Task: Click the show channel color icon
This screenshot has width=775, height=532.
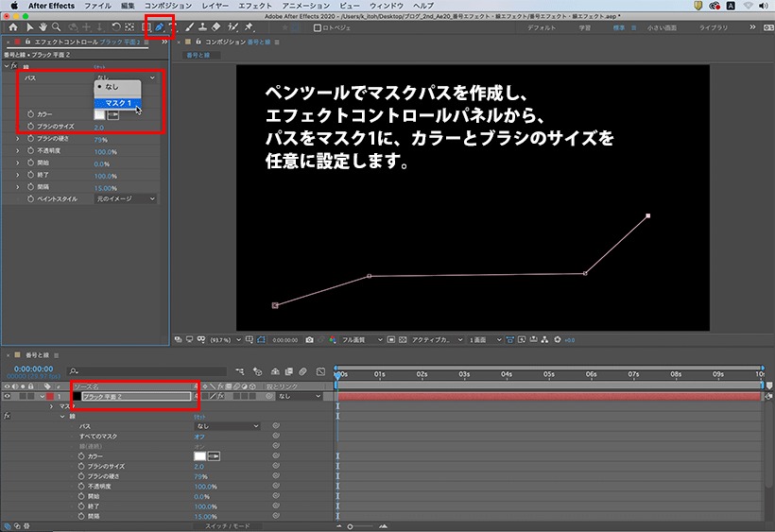Action: tap(333, 340)
